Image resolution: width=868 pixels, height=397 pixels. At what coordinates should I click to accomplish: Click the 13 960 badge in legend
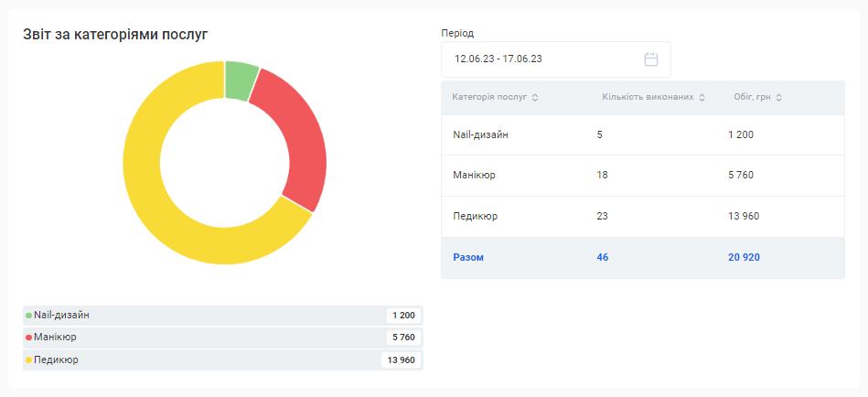(401, 360)
